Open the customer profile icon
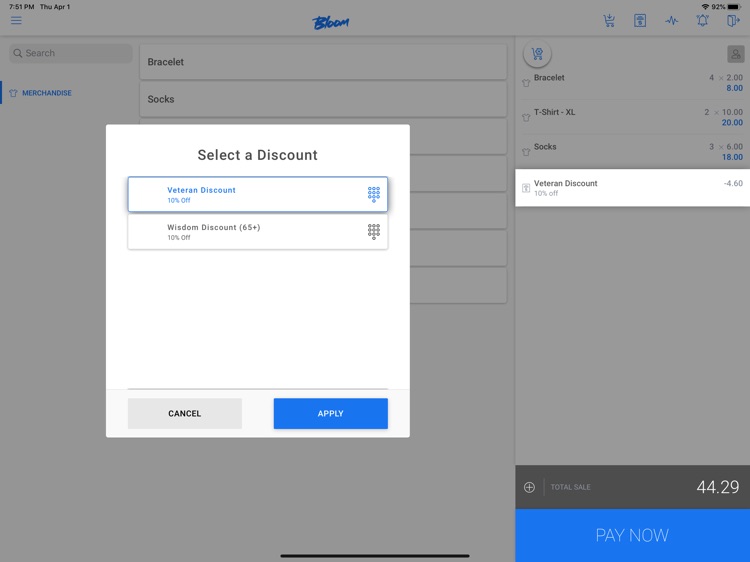750x562 pixels. [736, 54]
